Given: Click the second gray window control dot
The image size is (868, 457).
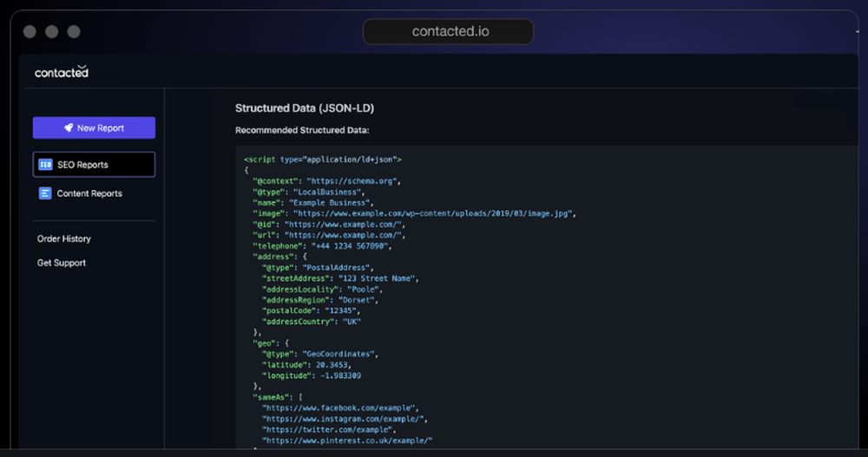Looking at the screenshot, I should click(x=52, y=31).
